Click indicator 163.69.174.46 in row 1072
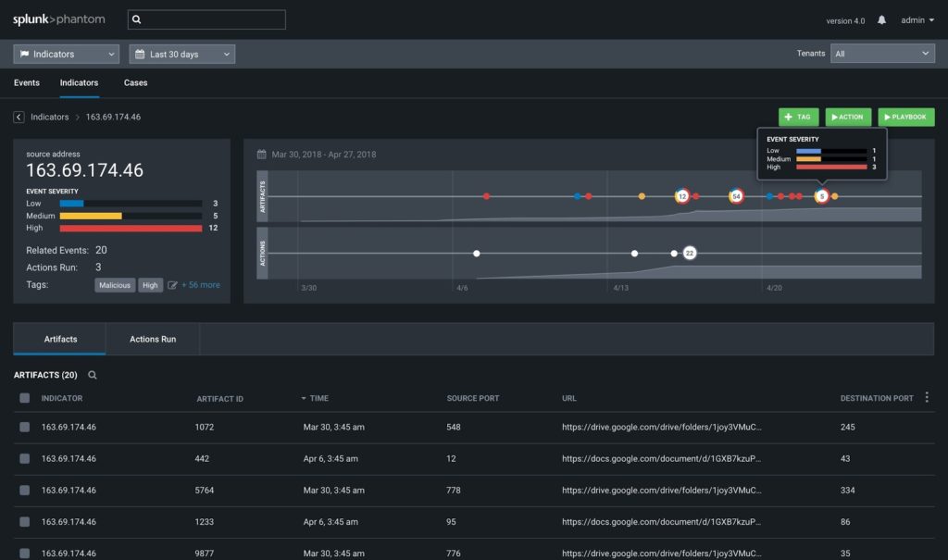The image size is (948, 560). 69,427
